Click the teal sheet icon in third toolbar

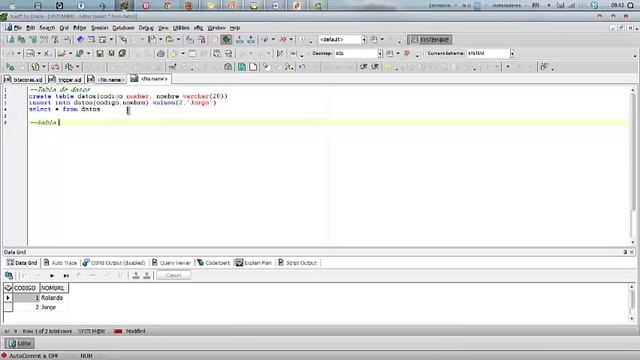[242, 67]
